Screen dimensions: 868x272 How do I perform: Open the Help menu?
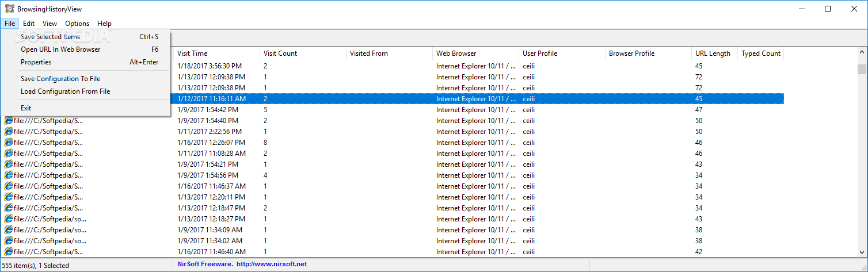coord(104,24)
